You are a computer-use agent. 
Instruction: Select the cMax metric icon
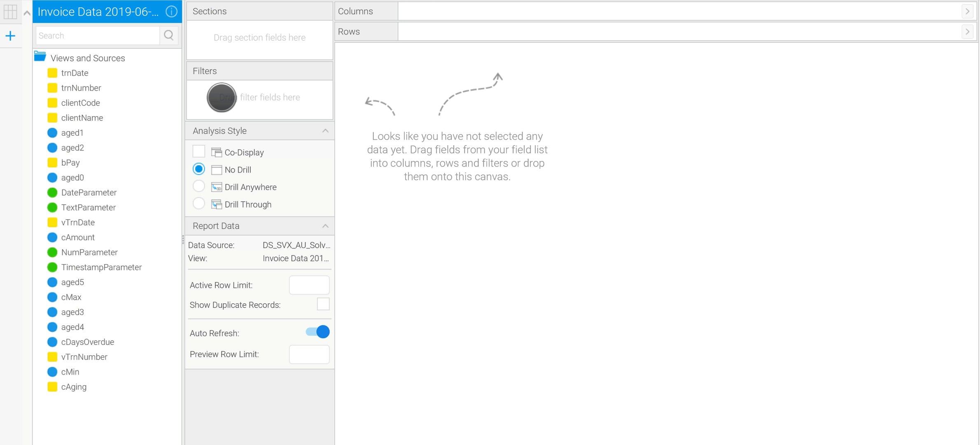52,297
